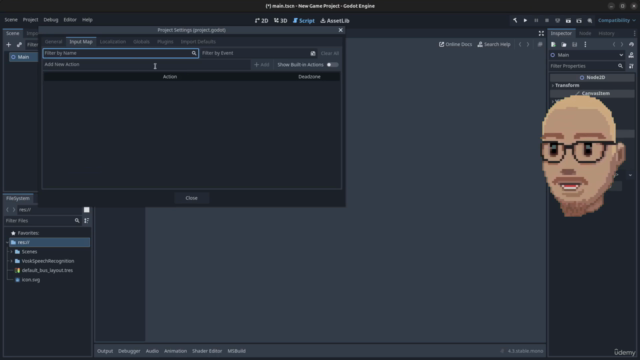Switch to the 3D workspace
The height and width of the screenshot is (360, 640).
(281, 20)
